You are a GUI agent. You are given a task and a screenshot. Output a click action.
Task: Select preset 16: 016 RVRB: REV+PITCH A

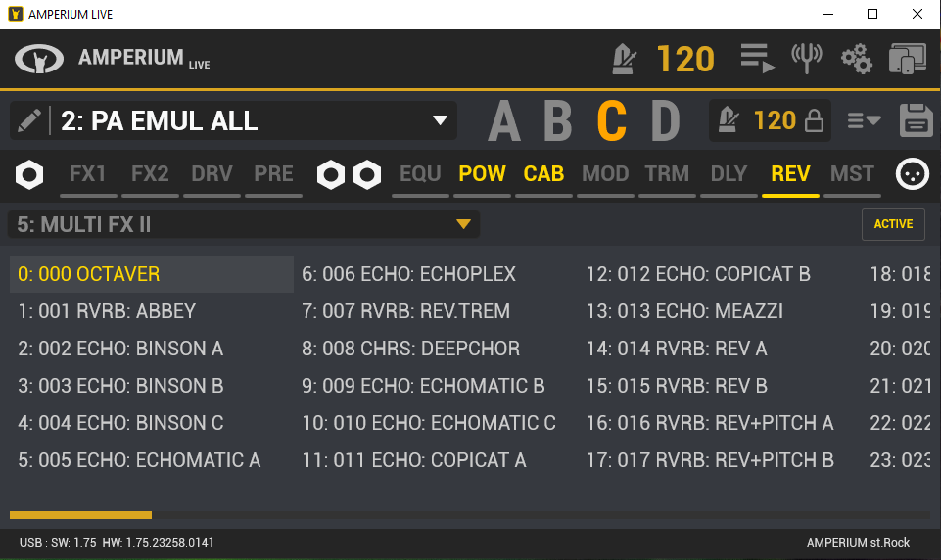(720, 423)
